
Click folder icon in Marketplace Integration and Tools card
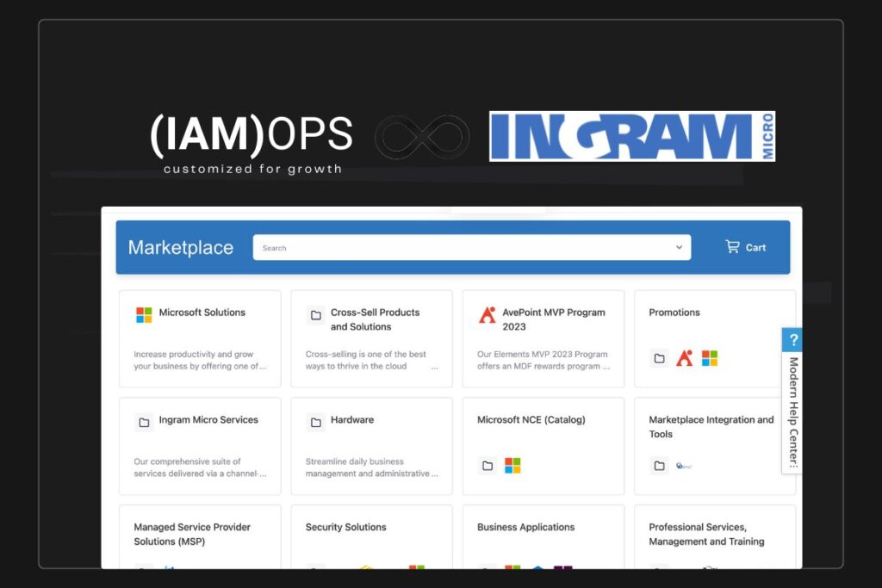(659, 466)
